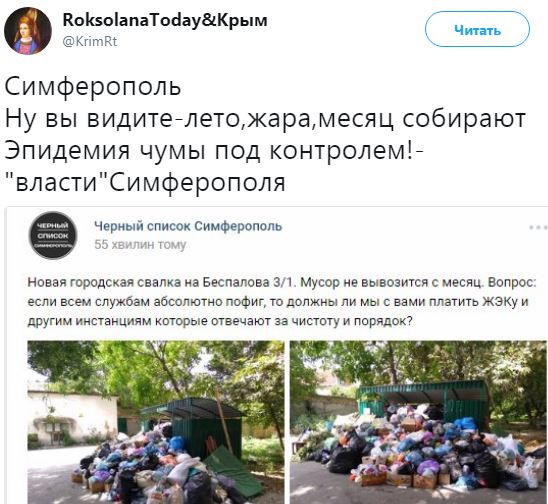Click the RoksolanaToday profile avatar
This screenshot has width=548, height=504.
(28, 31)
